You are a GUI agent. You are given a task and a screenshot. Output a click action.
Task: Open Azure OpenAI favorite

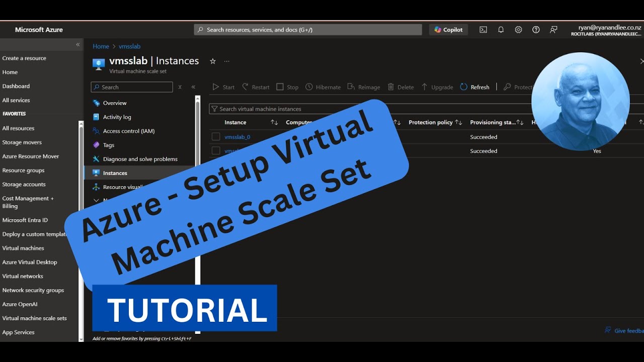20,305
